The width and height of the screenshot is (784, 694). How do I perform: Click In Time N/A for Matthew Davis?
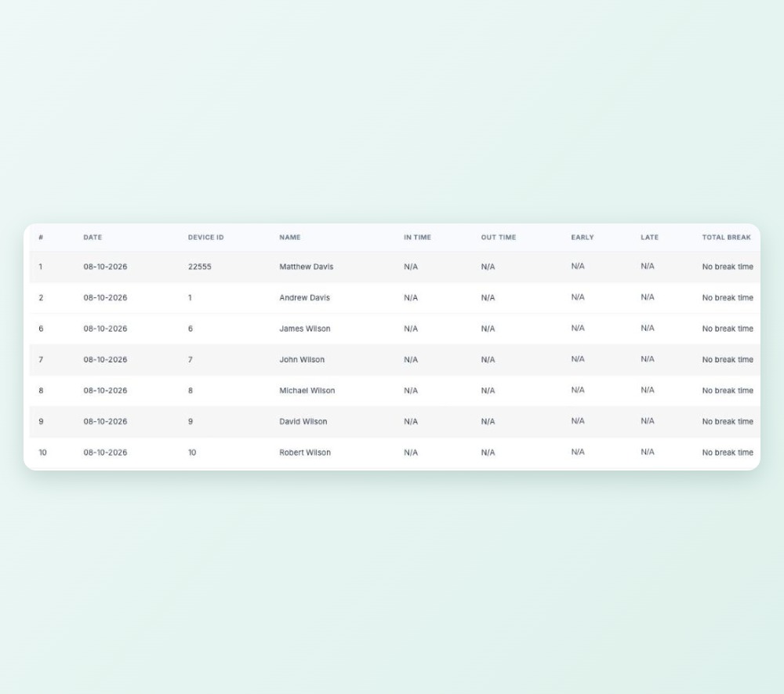(411, 267)
